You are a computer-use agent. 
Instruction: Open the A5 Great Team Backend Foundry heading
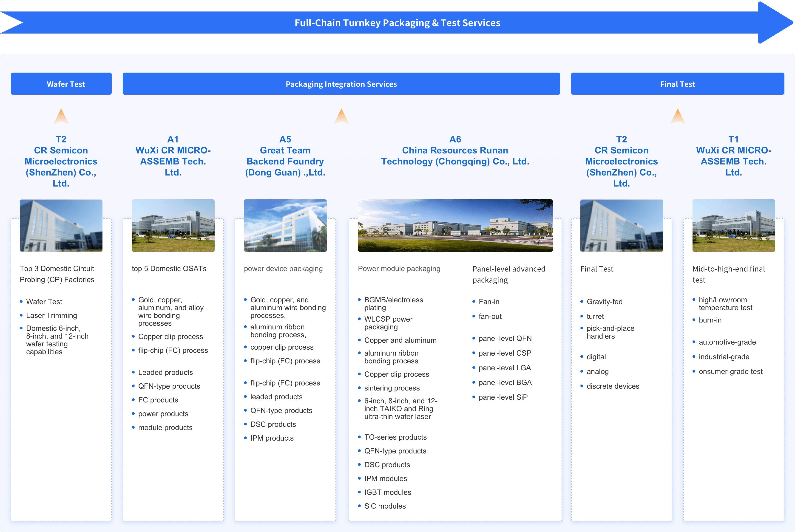(x=285, y=156)
